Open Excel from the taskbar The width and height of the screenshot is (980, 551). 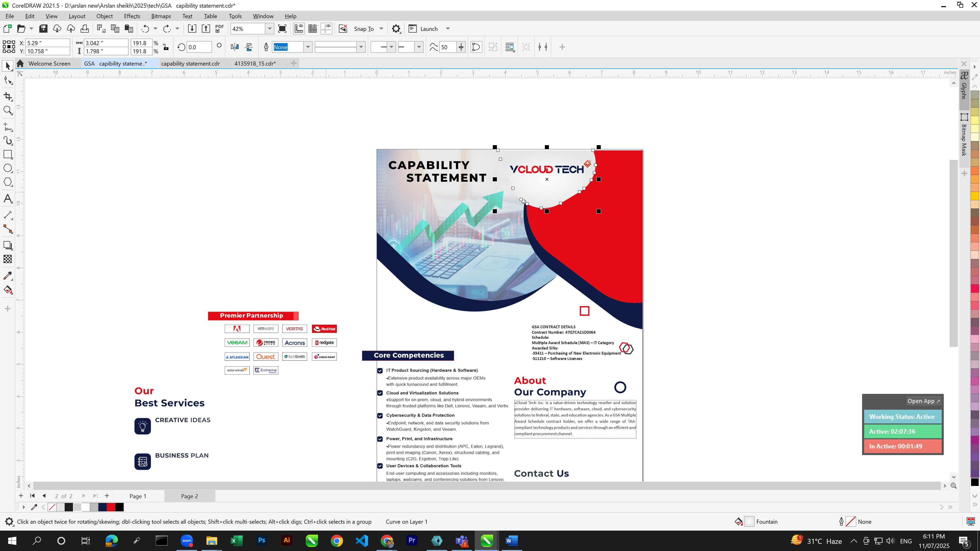[236, 541]
